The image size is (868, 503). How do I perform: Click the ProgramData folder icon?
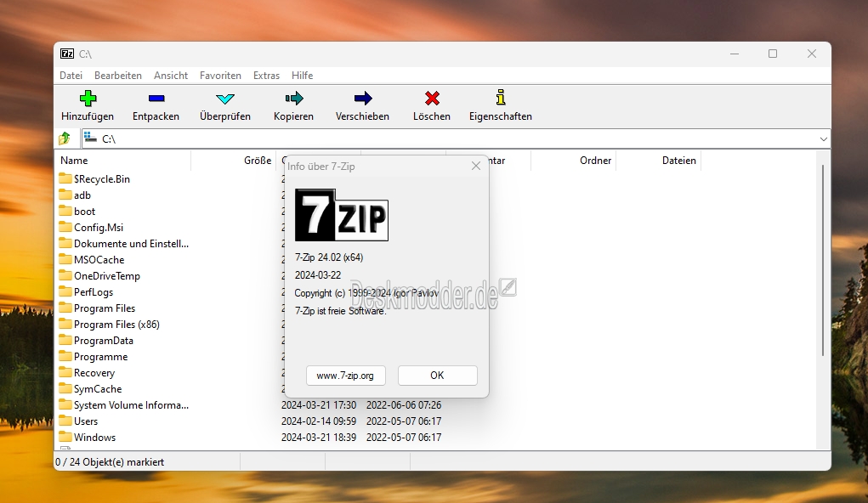coord(65,340)
